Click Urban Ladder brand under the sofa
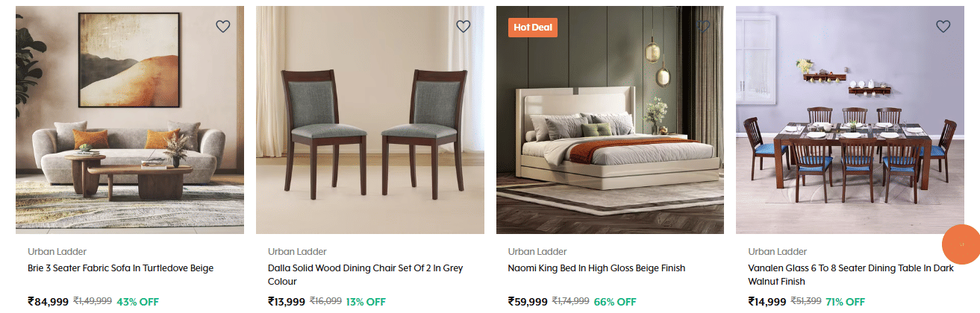The width and height of the screenshot is (980, 313). point(57,251)
